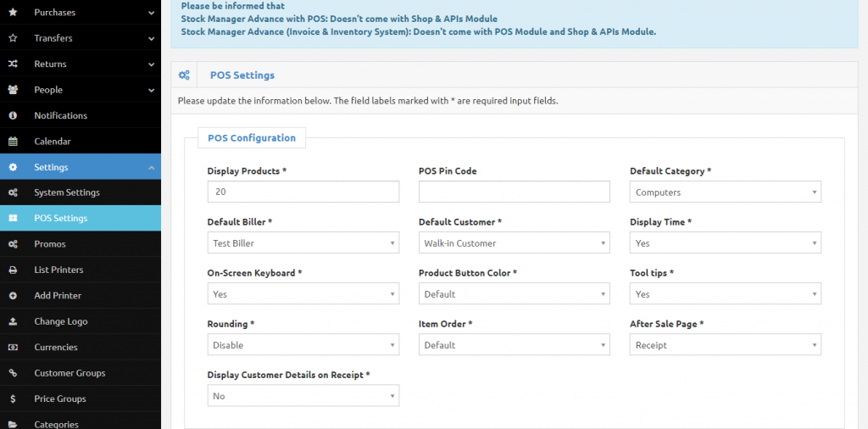Click the printer icon beside List Printers
This screenshot has width=868, height=429.
point(13,270)
